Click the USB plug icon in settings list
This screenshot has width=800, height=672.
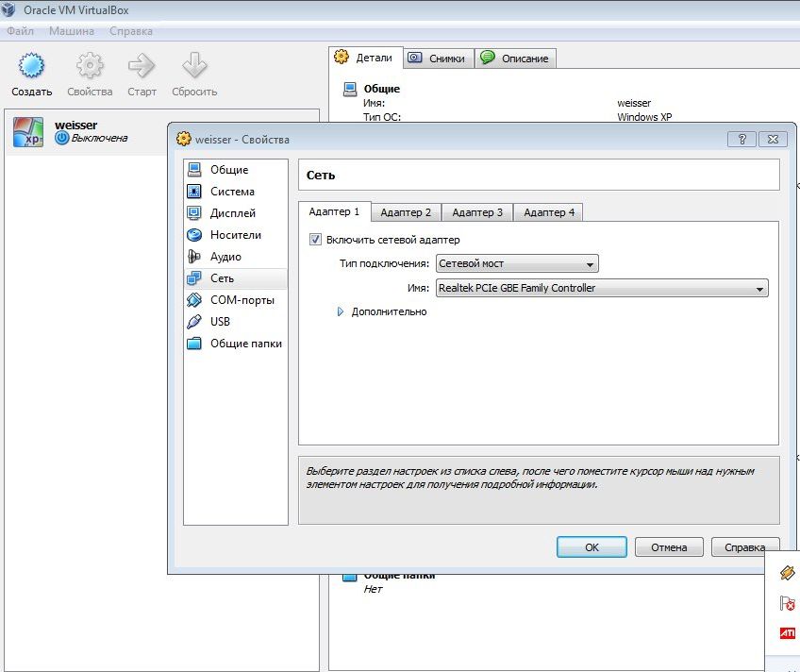point(194,322)
